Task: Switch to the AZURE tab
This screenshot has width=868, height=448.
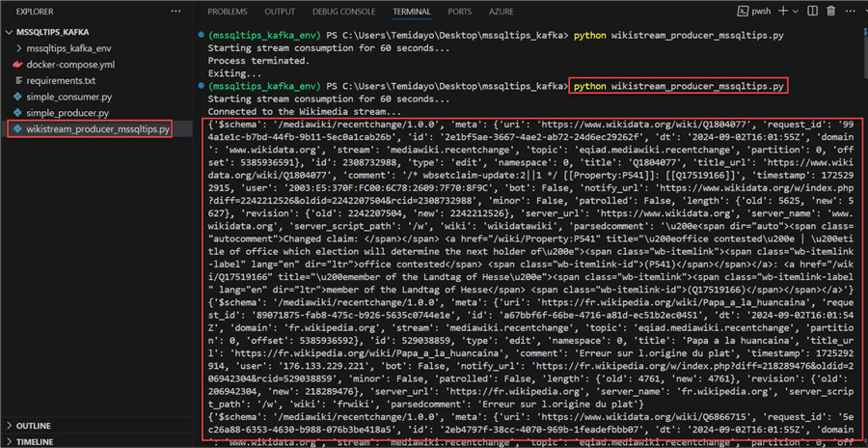Action: pyautogui.click(x=501, y=11)
